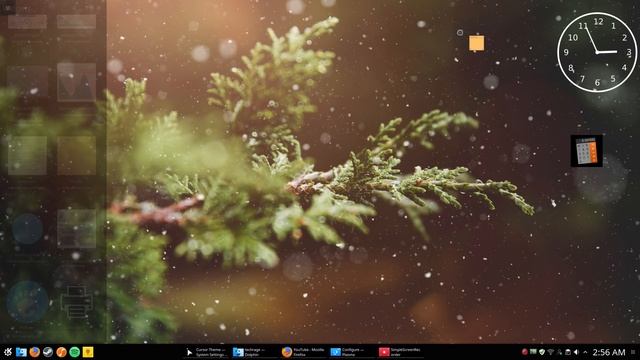The image size is (640, 360).
Task: Open the KDE application launcher
Action: pos(7,352)
